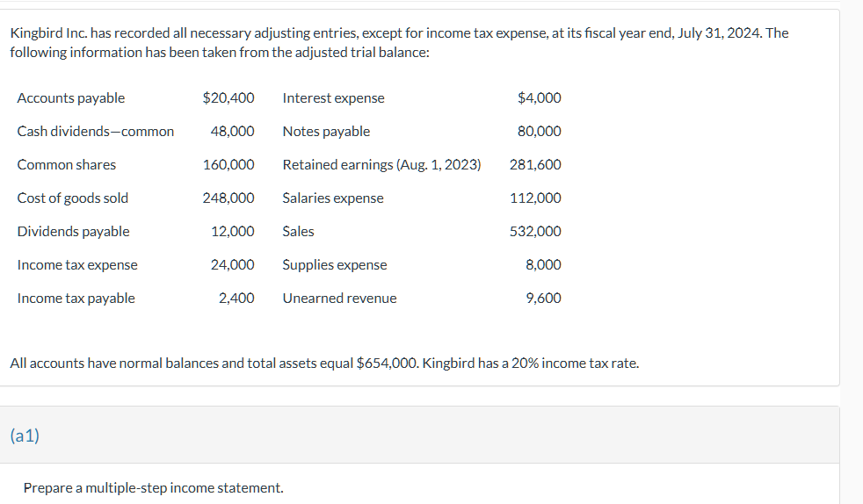The image size is (863, 504).
Task: Click the Sales amount 532,000
Action: [x=535, y=232]
